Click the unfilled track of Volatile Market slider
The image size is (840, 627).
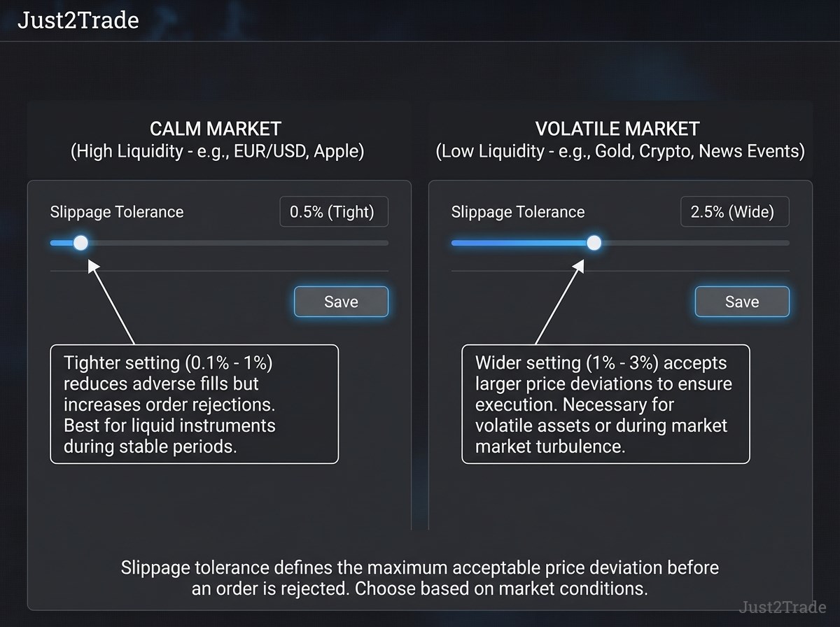click(x=695, y=243)
